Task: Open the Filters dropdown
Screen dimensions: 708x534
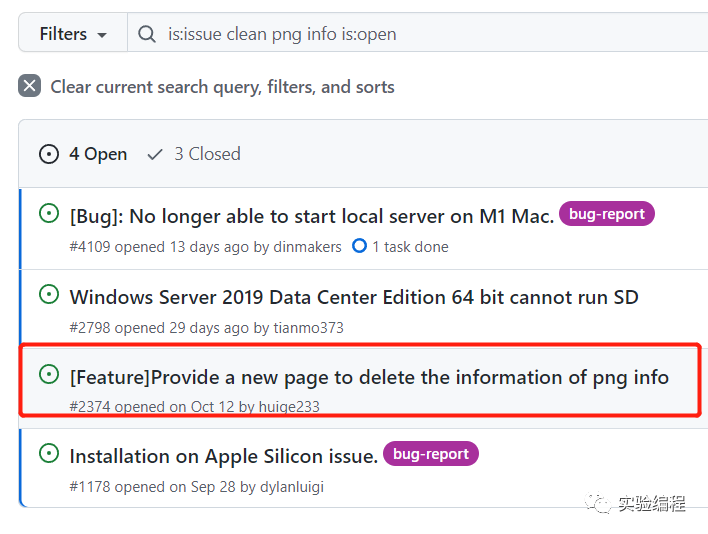Action: click(73, 34)
